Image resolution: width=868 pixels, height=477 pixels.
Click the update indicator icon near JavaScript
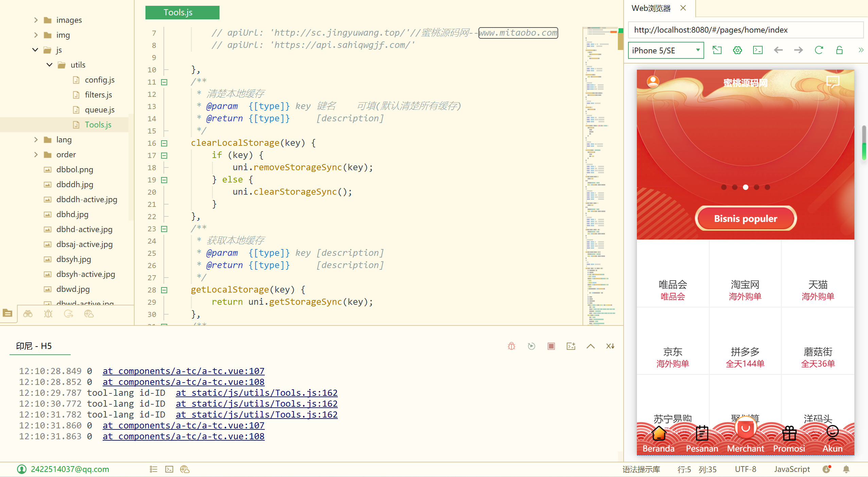(827, 469)
